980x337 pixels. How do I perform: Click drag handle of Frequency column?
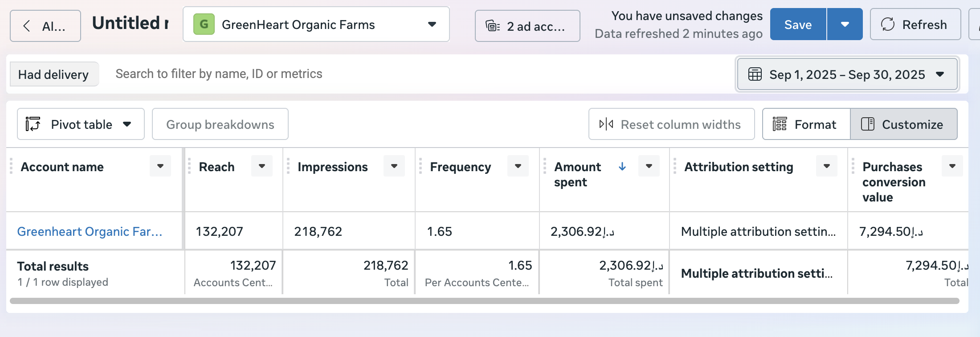pyautogui.click(x=421, y=166)
